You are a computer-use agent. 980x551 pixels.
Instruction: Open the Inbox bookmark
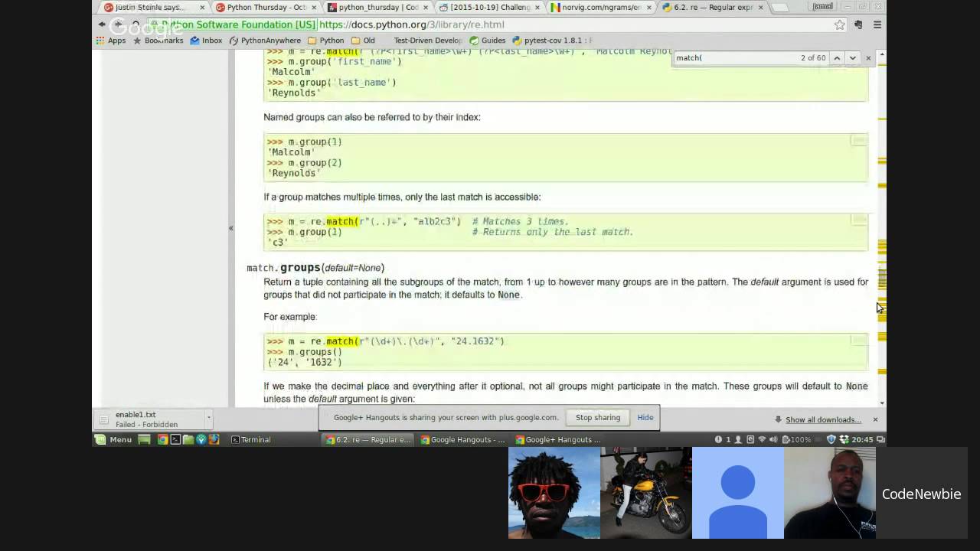coord(206,41)
